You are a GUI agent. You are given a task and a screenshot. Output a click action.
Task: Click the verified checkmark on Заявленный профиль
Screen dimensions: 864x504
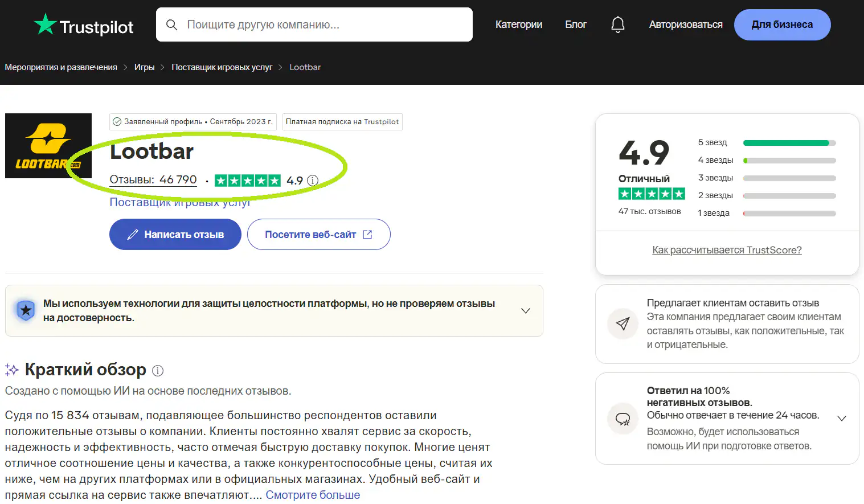pyautogui.click(x=117, y=121)
